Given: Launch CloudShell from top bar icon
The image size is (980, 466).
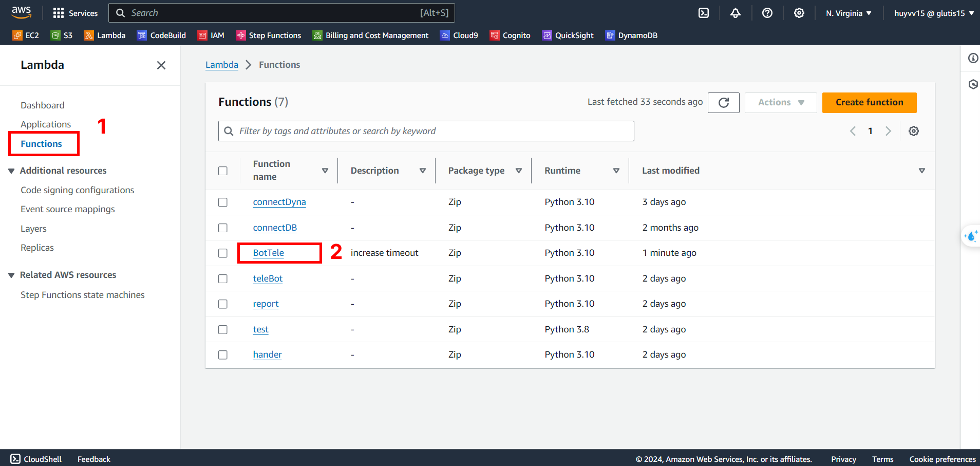Looking at the screenshot, I should point(704,13).
